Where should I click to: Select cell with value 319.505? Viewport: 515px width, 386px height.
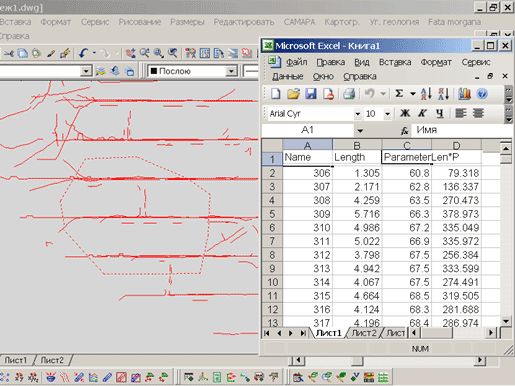coord(456,296)
